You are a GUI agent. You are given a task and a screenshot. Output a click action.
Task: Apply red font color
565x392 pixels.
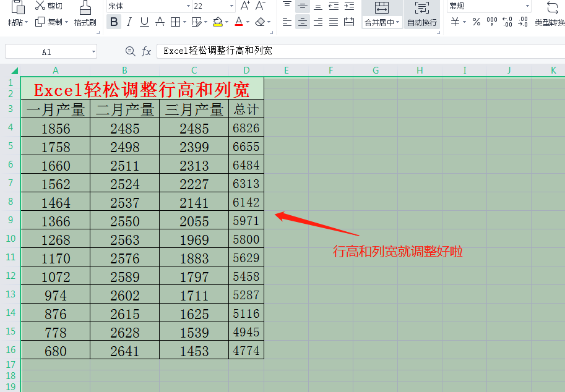pos(238,22)
